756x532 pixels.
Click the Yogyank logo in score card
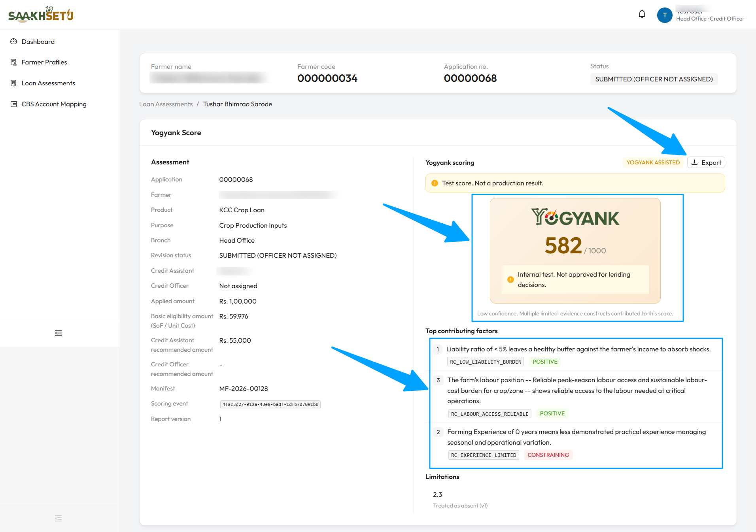click(x=575, y=217)
